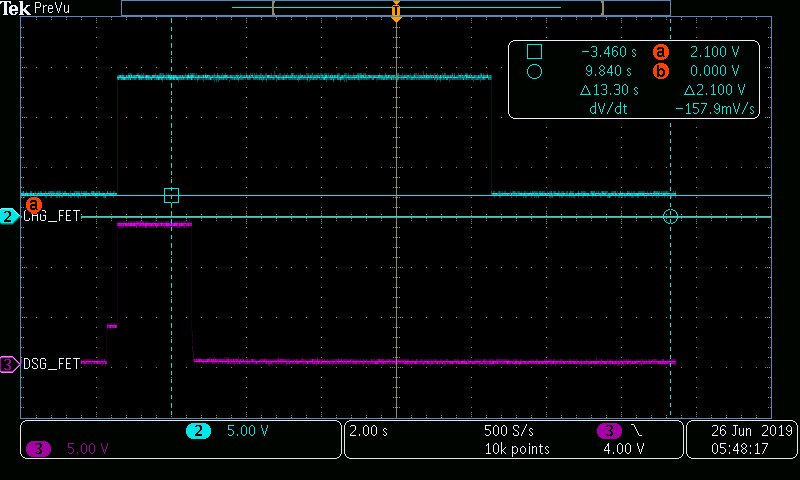Click the 2.100 V cursor a value
The width and height of the screenshot is (800, 480).
coord(714,52)
